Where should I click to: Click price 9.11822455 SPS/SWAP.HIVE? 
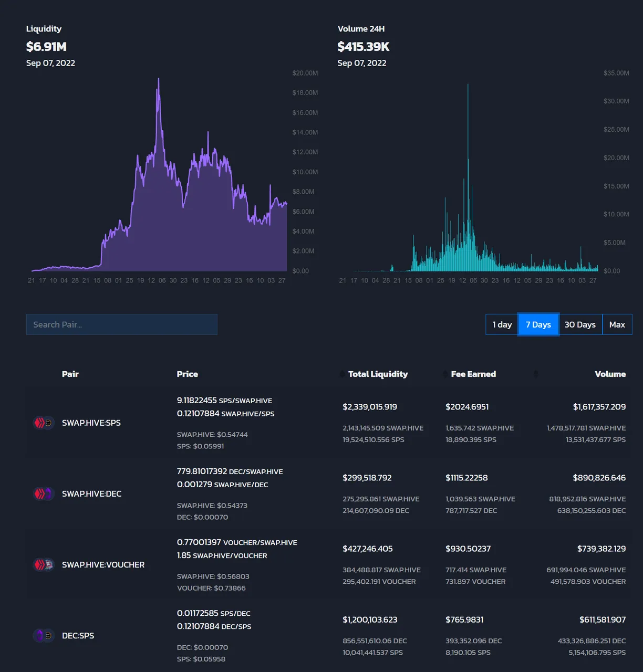[224, 400]
